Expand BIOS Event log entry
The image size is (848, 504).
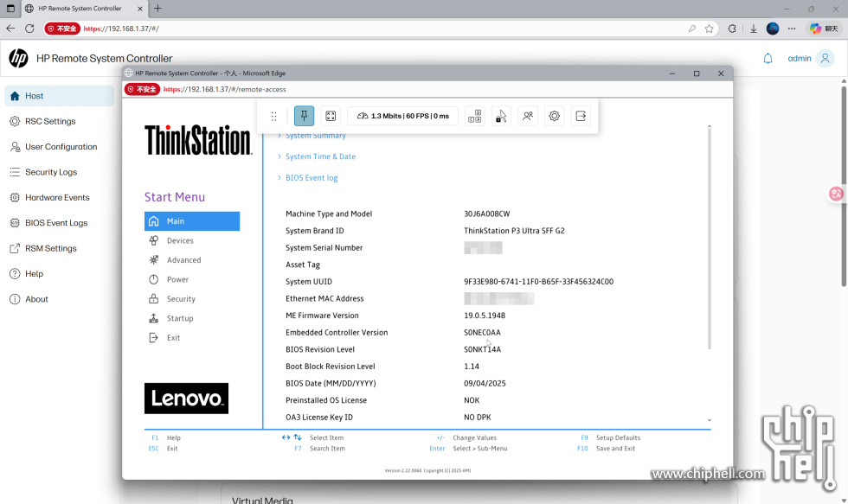pos(312,178)
